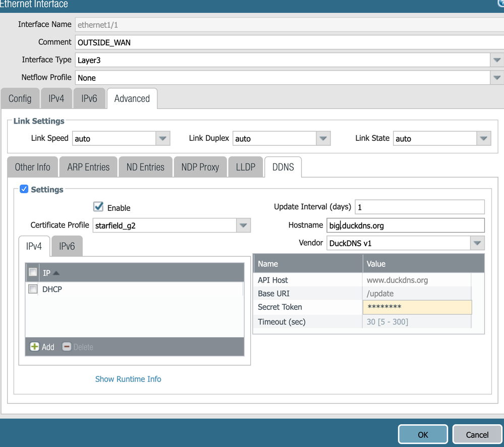Check the DHCP row checkbox
This screenshot has width=504, height=447.
point(33,289)
